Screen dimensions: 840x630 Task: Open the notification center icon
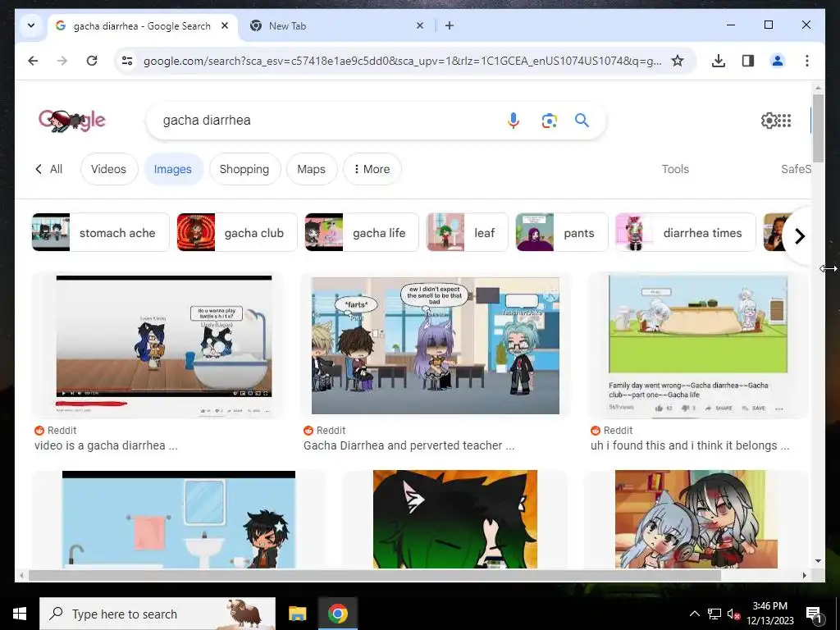click(x=814, y=614)
